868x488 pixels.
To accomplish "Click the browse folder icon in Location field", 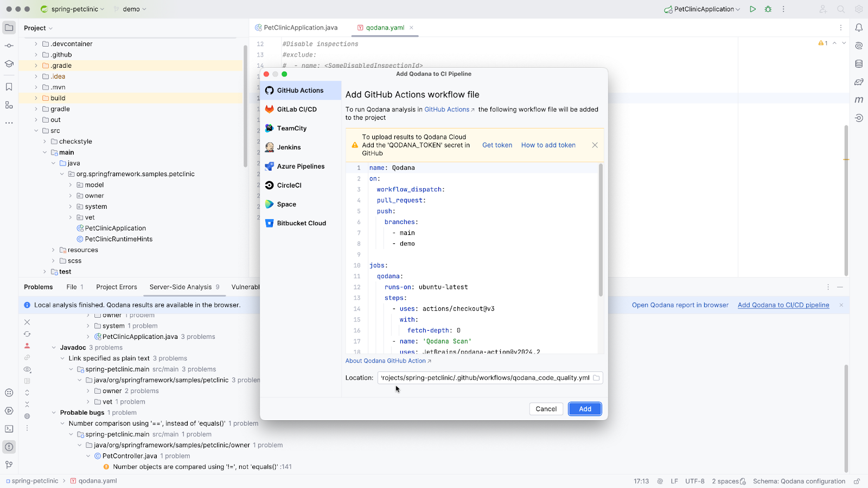I will click(596, 378).
